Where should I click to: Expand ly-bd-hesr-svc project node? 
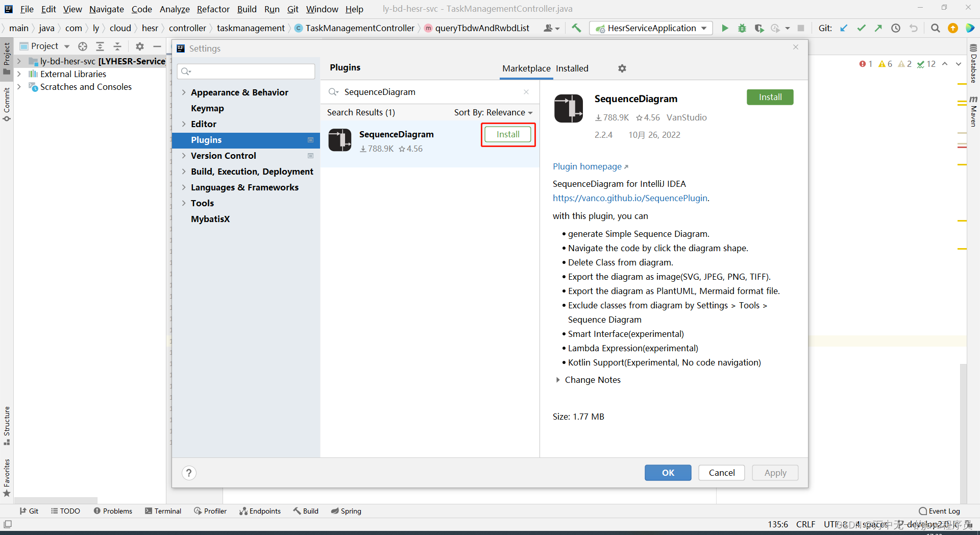point(19,61)
